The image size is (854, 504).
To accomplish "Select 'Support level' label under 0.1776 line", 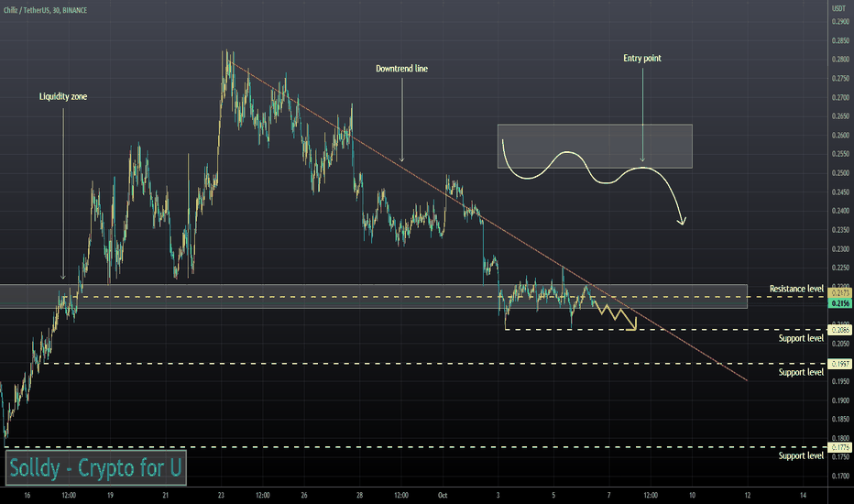I will (x=801, y=455).
